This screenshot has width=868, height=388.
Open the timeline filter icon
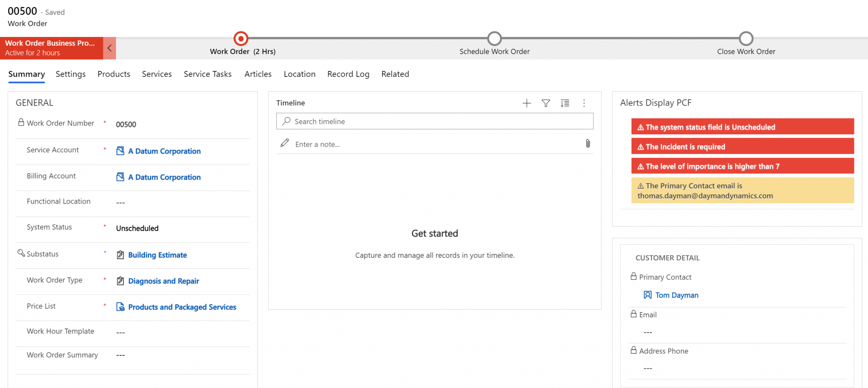tap(545, 103)
